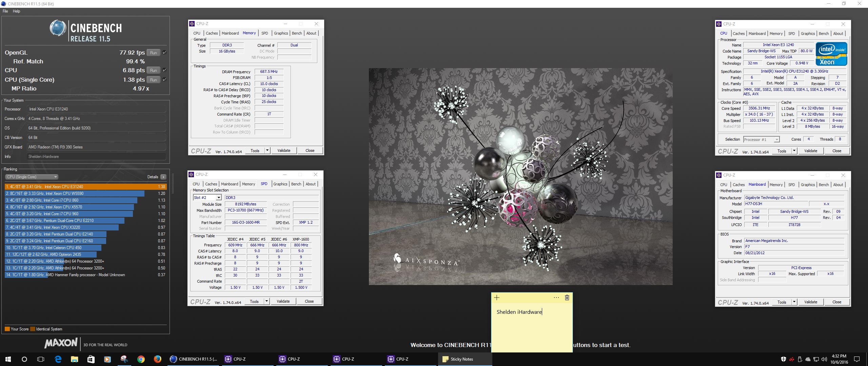
Task: Open the sticky note ellipsis menu
Action: (556, 298)
